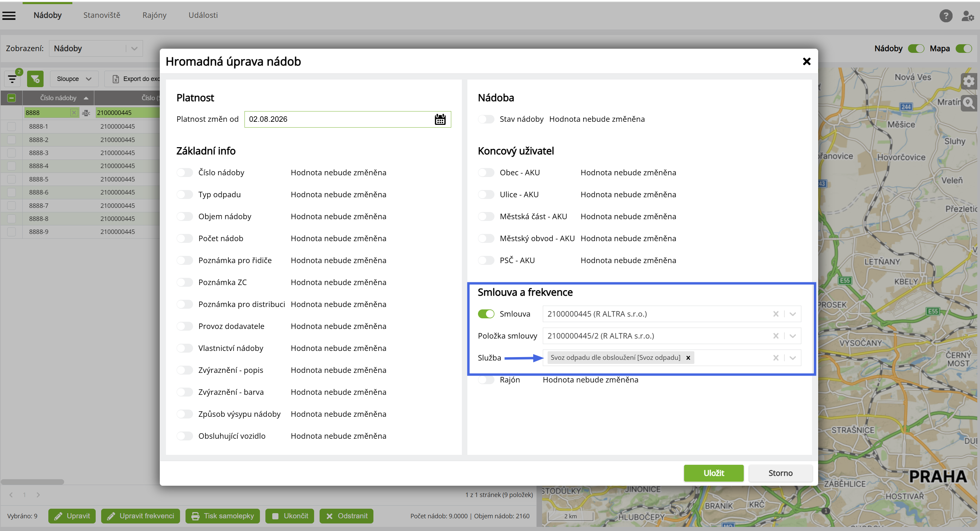Click the map search magnifier icon

[968, 103]
